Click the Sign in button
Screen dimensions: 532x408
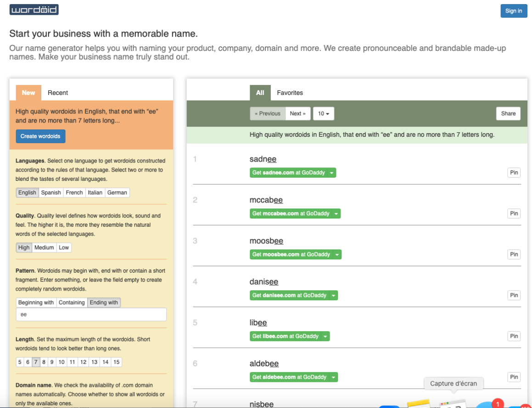point(513,11)
